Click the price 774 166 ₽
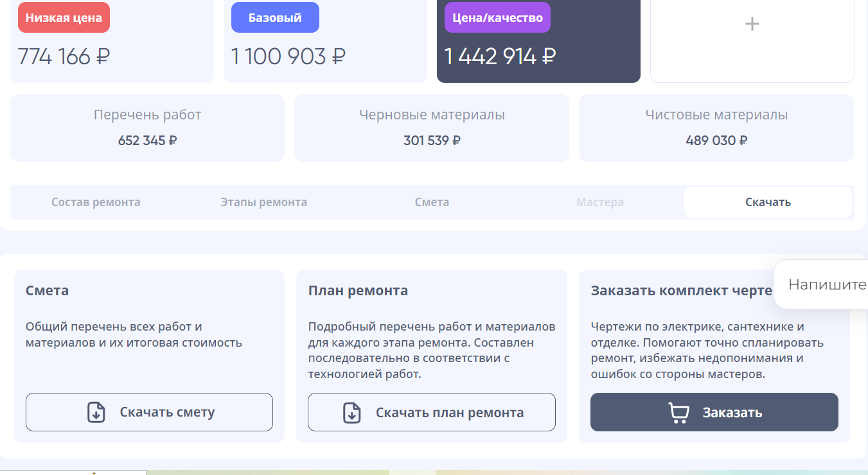868x475 pixels. [x=64, y=56]
